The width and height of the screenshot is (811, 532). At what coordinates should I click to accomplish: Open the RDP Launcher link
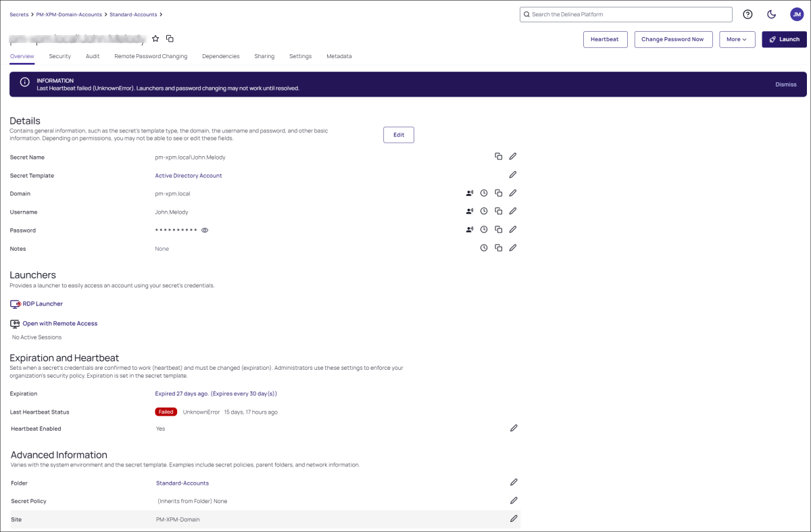(x=43, y=304)
